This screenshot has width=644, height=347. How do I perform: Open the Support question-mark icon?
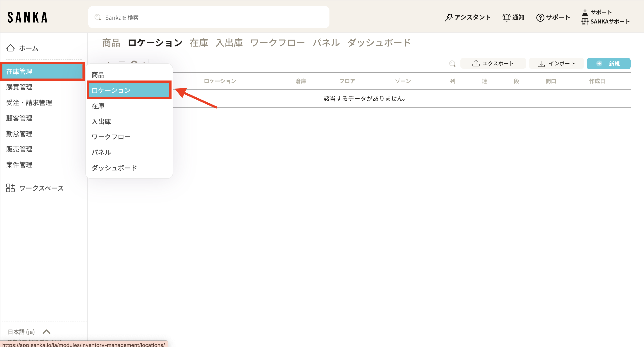[x=540, y=18]
